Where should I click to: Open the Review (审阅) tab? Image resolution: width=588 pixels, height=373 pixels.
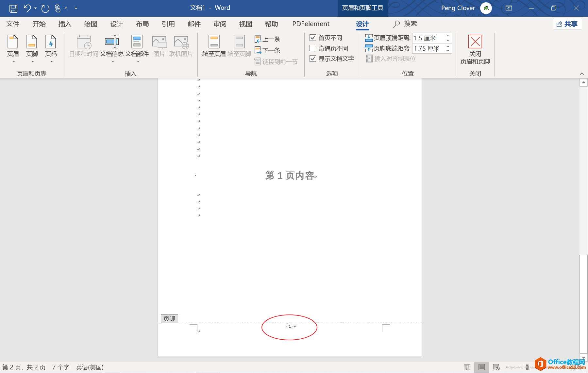point(220,24)
